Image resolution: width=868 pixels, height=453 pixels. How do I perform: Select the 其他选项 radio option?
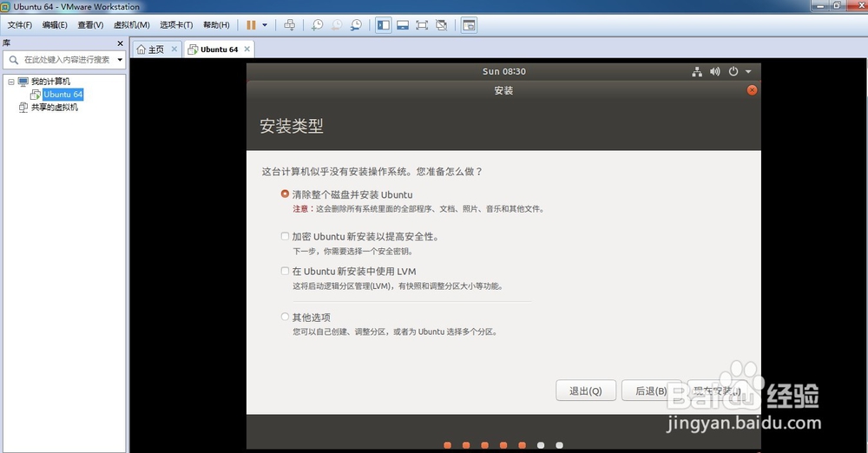tap(285, 317)
